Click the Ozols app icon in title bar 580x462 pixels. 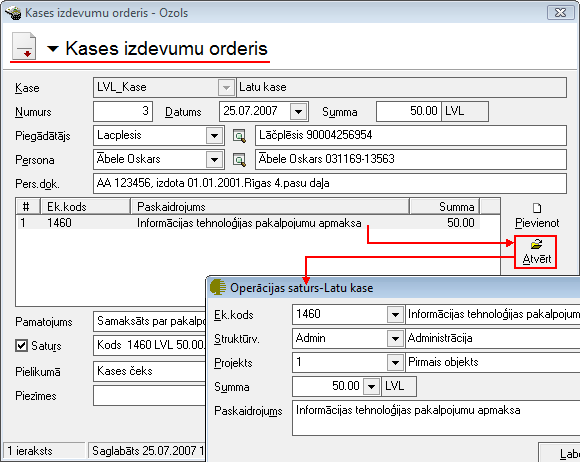coord(13,12)
